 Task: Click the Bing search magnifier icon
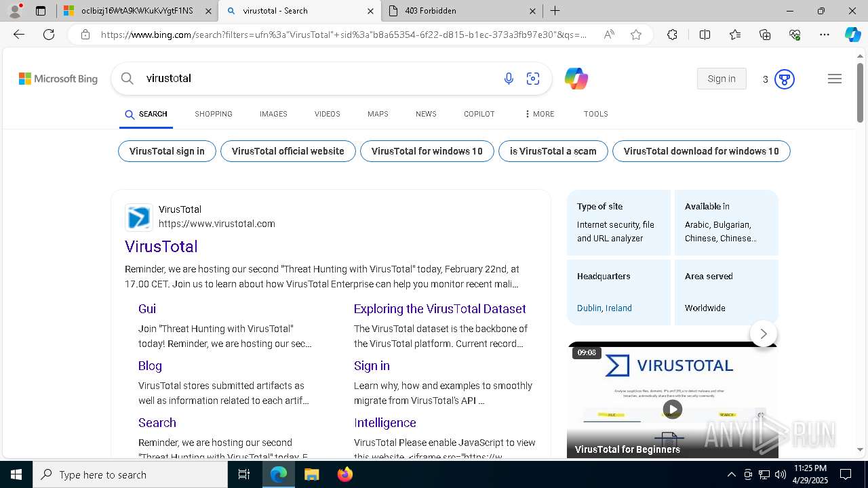[x=127, y=79]
